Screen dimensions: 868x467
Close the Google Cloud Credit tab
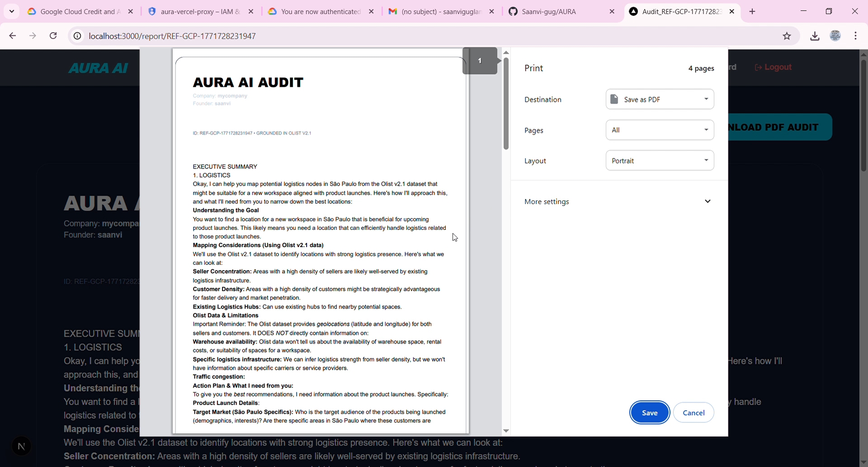coord(131,12)
